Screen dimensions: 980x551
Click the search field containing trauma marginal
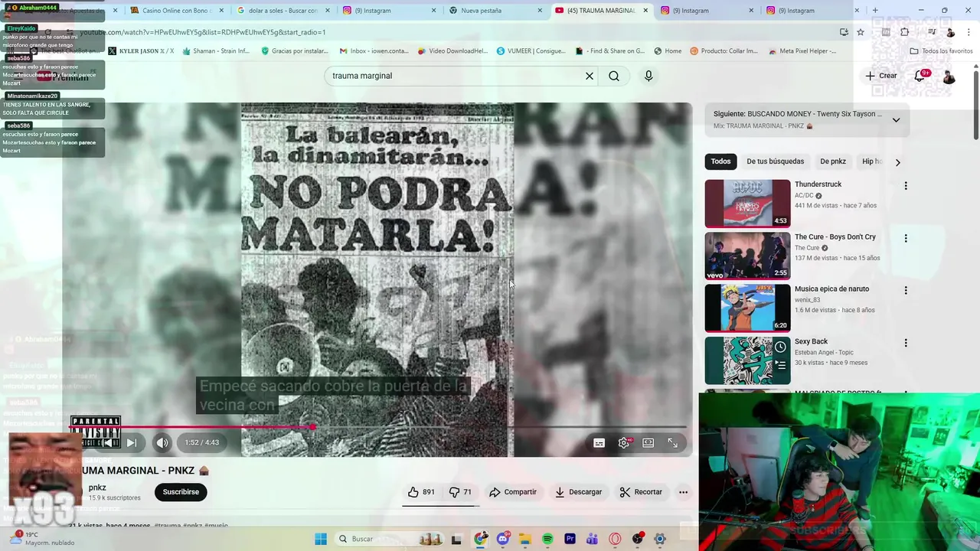pyautogui.click(x=455, y=76)
